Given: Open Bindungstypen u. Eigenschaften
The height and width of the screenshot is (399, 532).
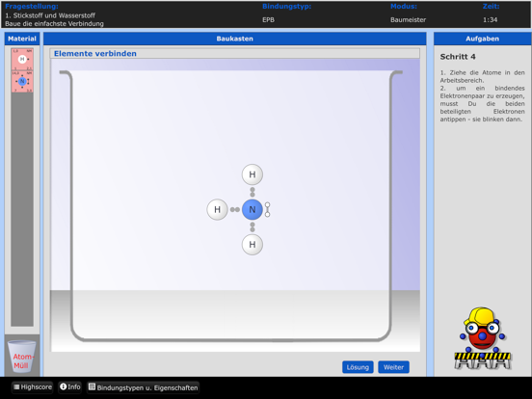Looking at the screenshot, I should 144,387.
